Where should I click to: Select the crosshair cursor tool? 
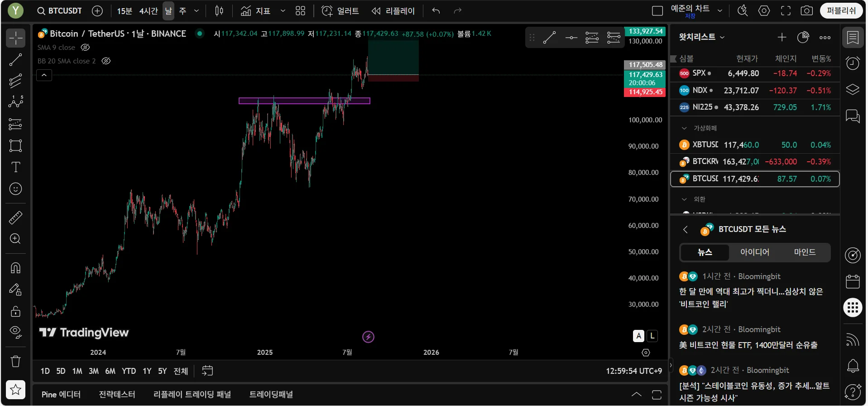click(x=16, y=38)
